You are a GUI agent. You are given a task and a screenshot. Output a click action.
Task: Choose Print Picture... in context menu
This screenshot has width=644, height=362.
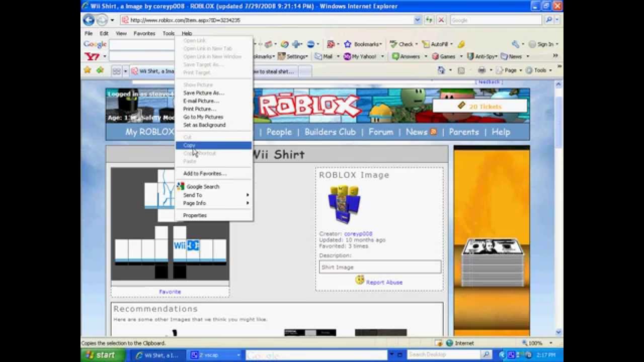click(x=213, y=109)
